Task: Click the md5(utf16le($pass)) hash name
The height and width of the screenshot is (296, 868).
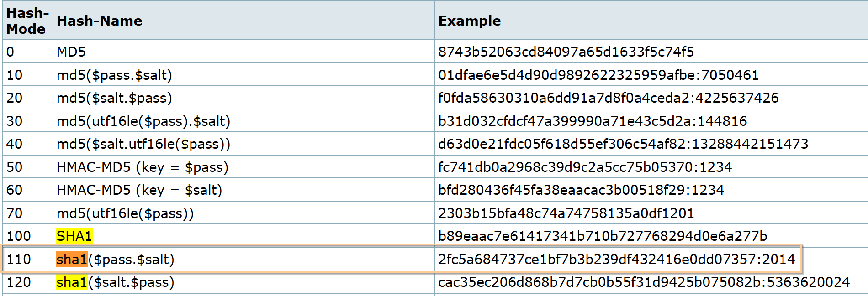Action: pos(125,213)
